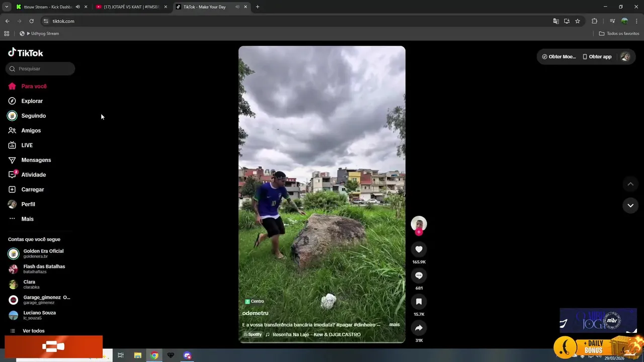
Task: Click Obter Moedas button
Action: coord(559,57)
